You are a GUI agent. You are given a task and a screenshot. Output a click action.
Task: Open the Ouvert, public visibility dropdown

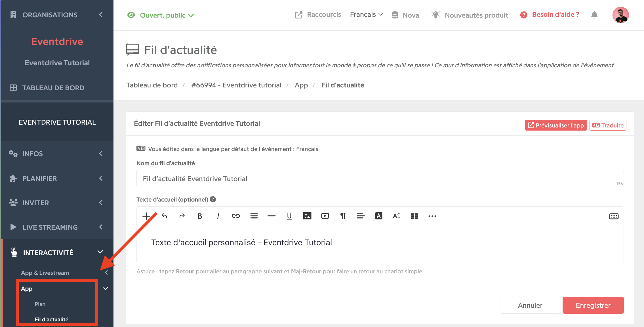pyautogui.click(x=161, y=15)
